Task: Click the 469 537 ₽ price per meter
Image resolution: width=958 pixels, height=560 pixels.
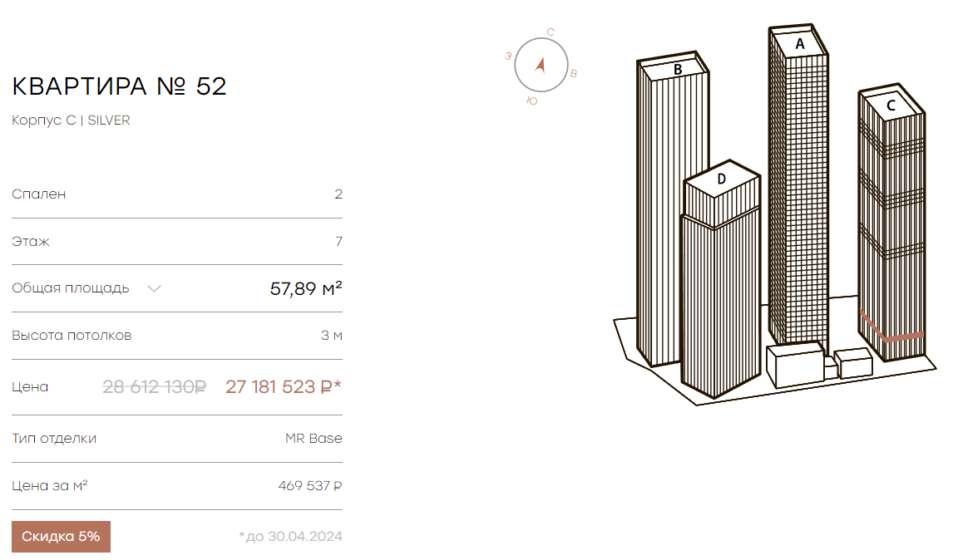Action: click(x=310, y=485)
